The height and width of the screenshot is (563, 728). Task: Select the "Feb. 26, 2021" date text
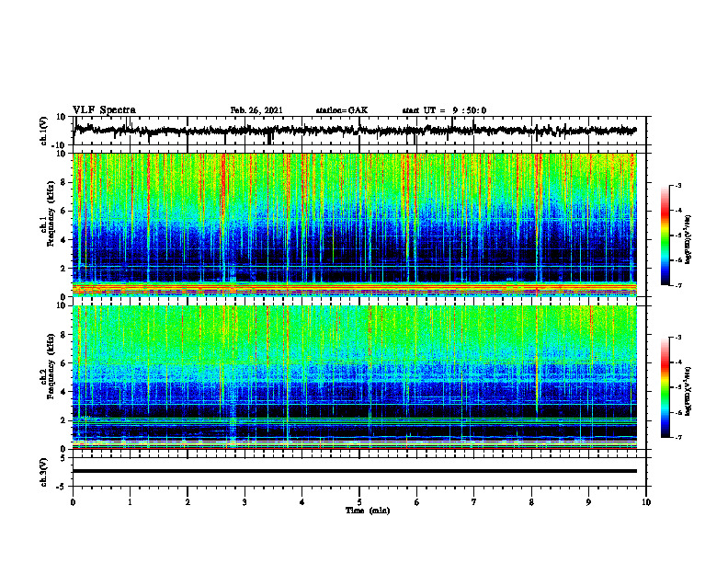tap(256, 110)
